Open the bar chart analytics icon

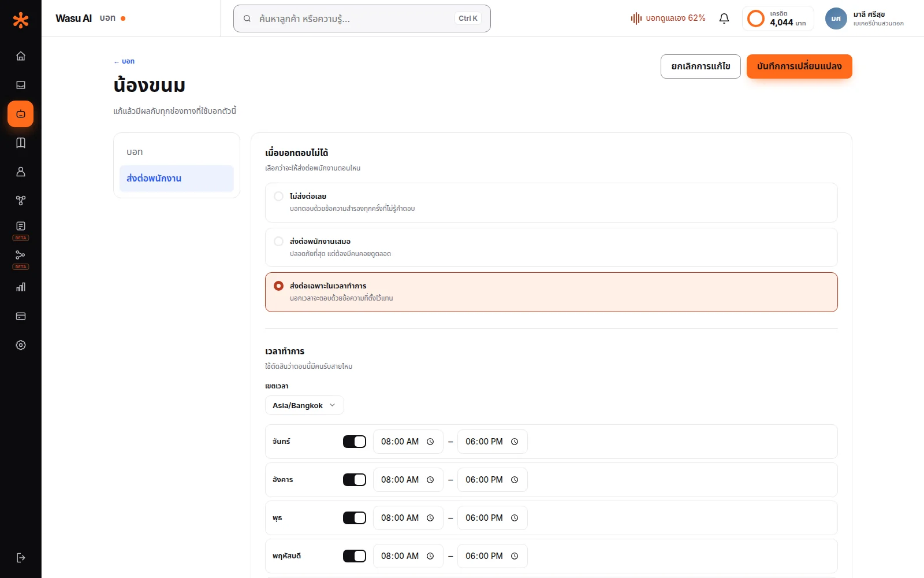pyautogui.click(x=21, y=287)
